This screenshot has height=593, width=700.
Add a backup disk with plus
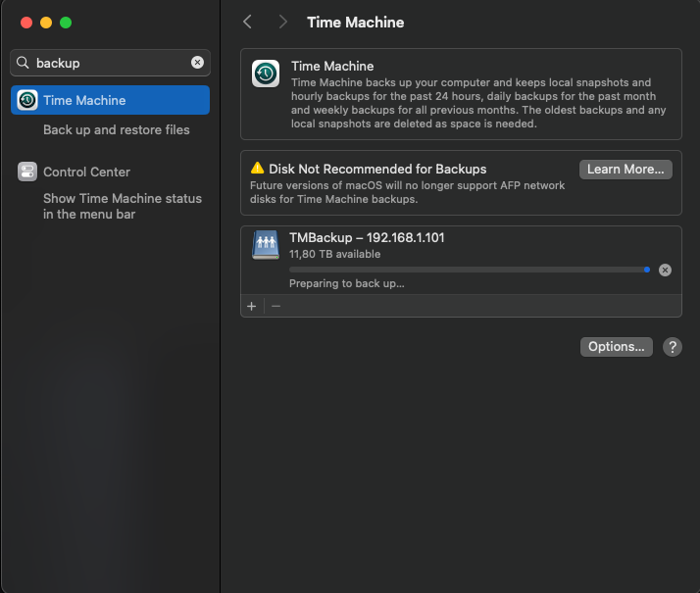[252, 306]
